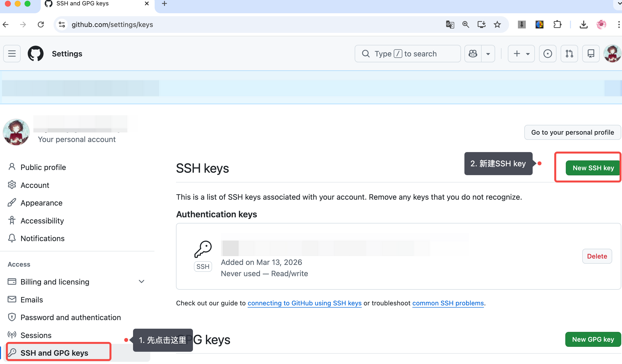
Task: Go to Password and authentication settings
Action: (x=71, y=317)
